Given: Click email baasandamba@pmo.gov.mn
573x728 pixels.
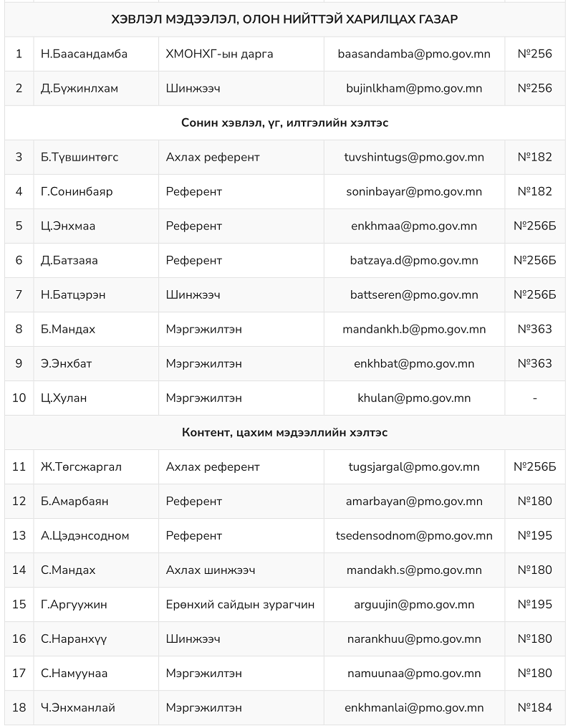Looking at the screenshot, I should click(414, 54).
